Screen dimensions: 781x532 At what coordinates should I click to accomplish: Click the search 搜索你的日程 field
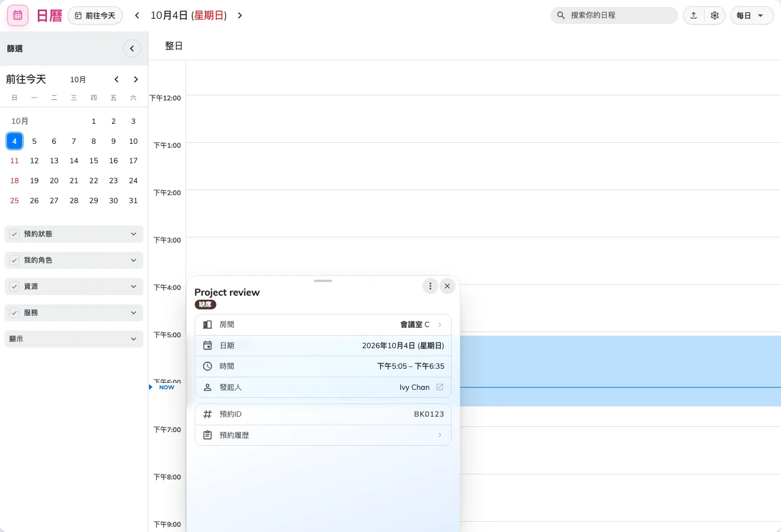pyautogui.click(x=614, y=15)
